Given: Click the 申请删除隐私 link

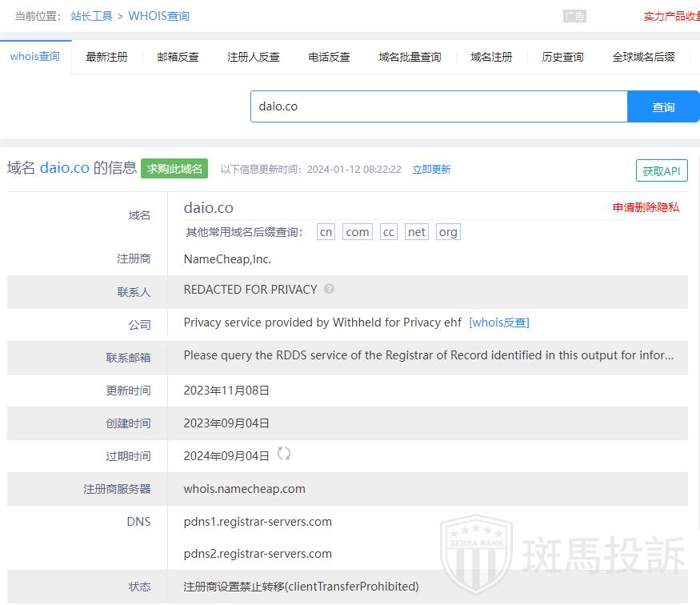Looking at the screenshot, I should coord(646,207).
